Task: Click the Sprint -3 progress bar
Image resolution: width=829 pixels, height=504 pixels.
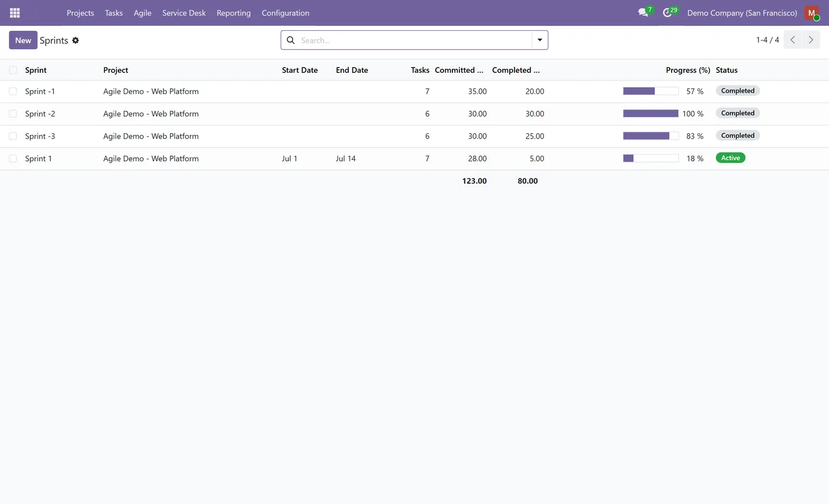Action: tap(651, 136)
